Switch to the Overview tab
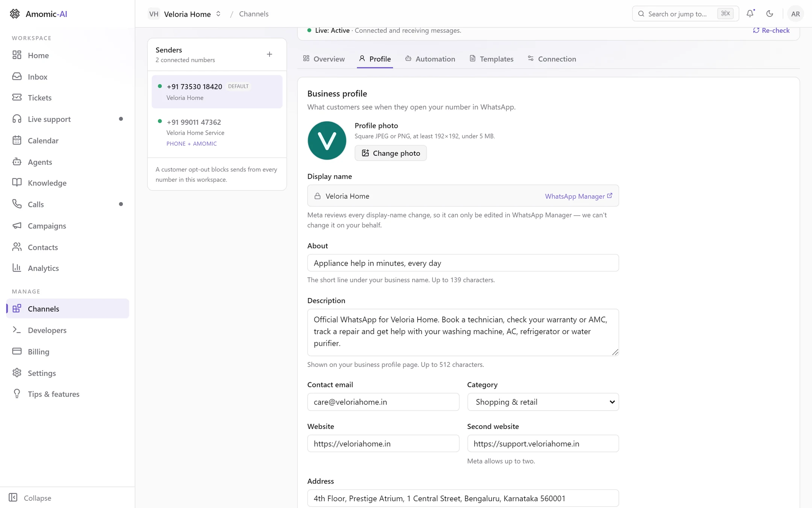 [324, 59]
